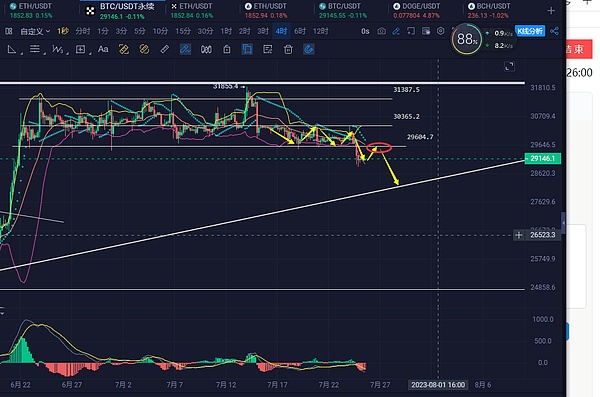Select the Aa text annotation tool
The image size is (600, 397).
pos(103,49)
